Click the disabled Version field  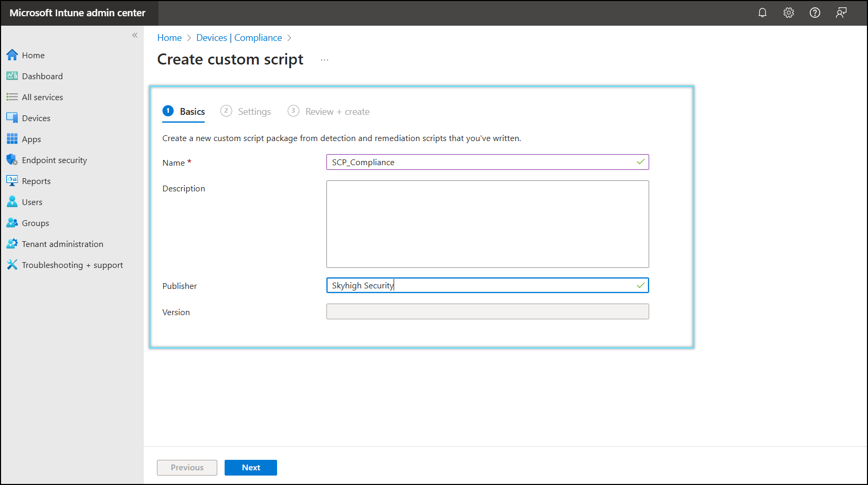(488, 311)
